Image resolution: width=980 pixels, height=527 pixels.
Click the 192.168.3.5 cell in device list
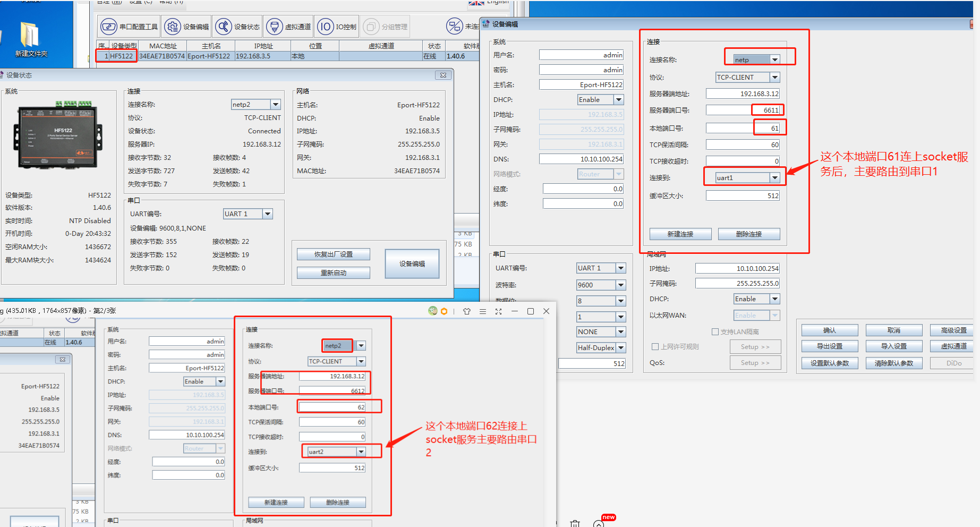point(262,56)
